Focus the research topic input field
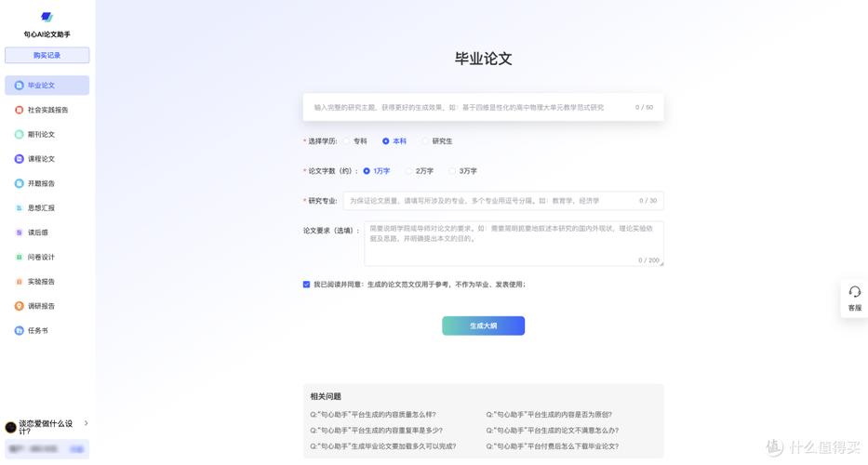Viewport: 868px width, 465px height. pos(483,107)
